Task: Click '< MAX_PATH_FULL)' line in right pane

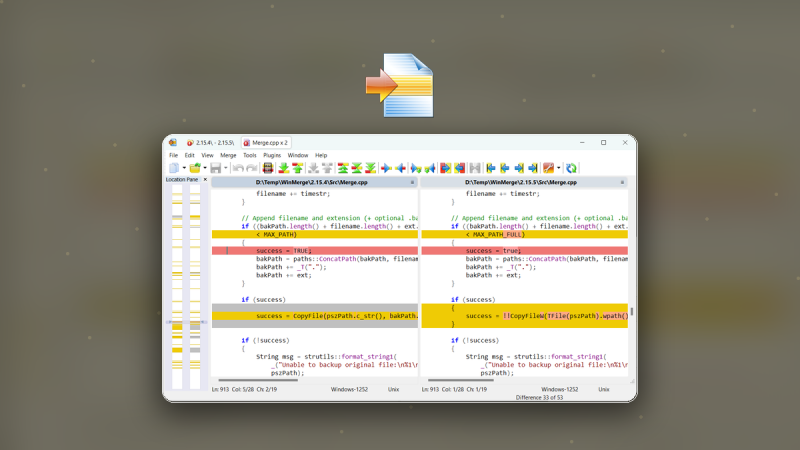Action: click(x=524, y=234)
